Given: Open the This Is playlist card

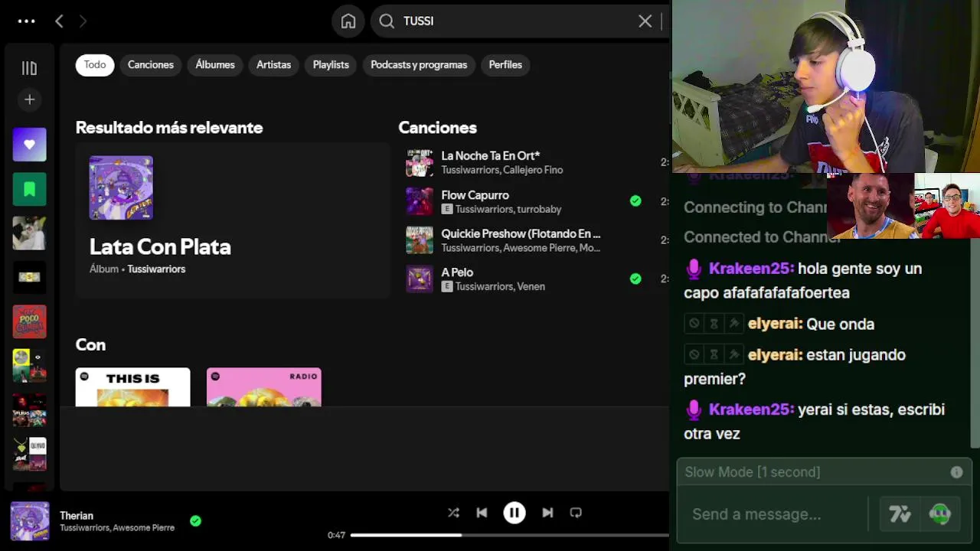Looking at the screenshot, I should point(133,387).
